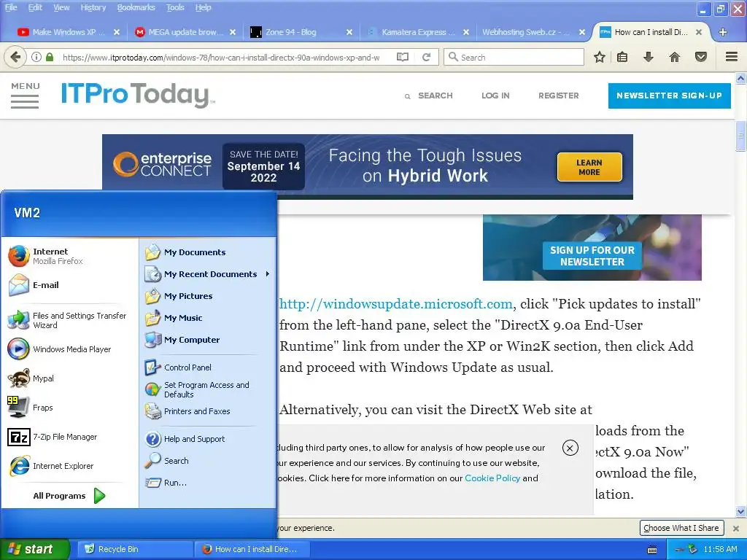747x560 pixels.
Task: Dismiss the cookie notice with X circle
Action: (570, 448)
